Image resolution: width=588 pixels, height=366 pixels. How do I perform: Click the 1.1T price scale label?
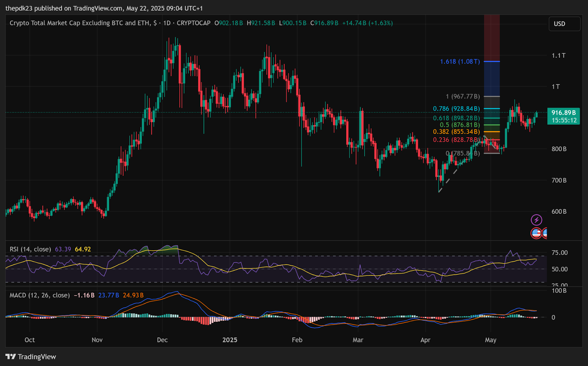559,56
